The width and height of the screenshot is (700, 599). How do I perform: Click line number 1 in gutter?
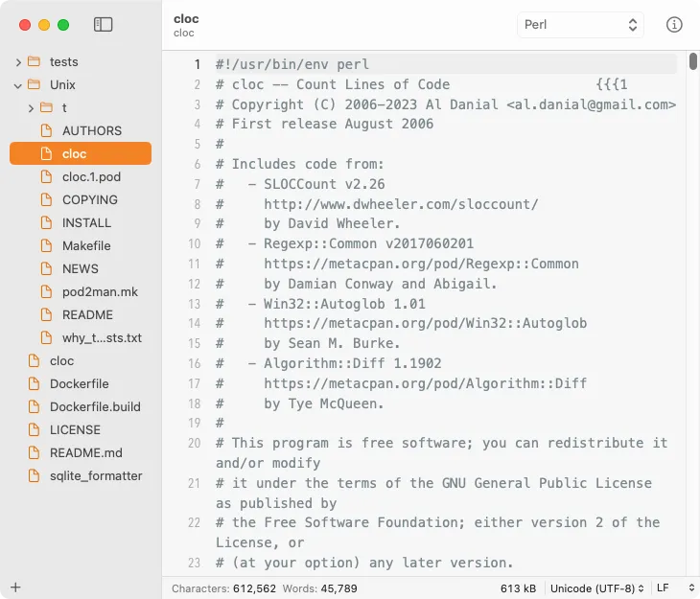click(x=197, y=65)
